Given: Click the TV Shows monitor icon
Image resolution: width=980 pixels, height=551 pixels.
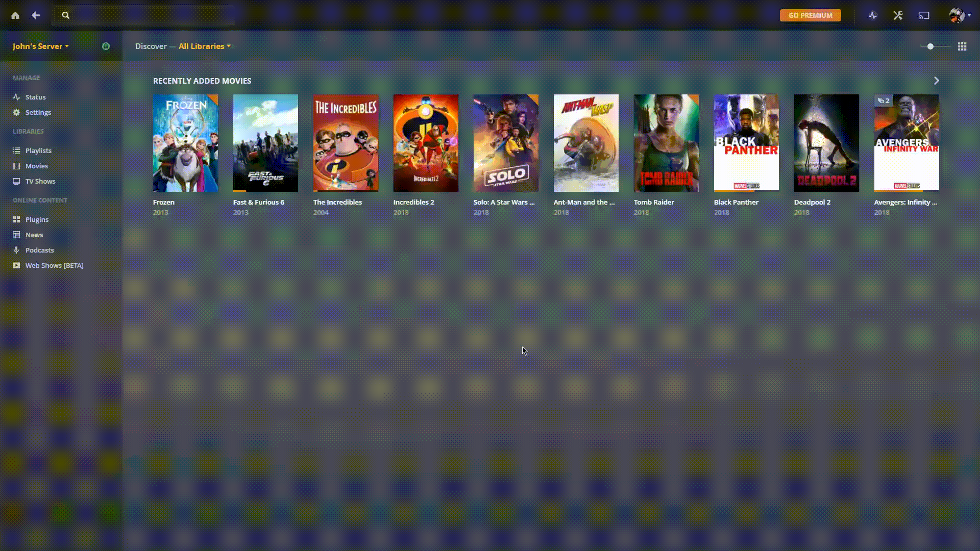Looking at the screenshot, I should (16, 181).
